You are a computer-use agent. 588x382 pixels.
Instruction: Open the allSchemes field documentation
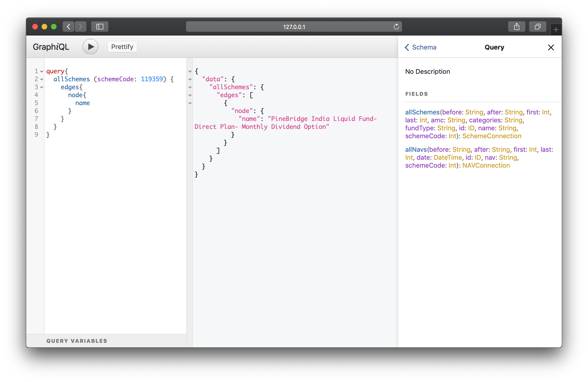(x=422, y=112)
